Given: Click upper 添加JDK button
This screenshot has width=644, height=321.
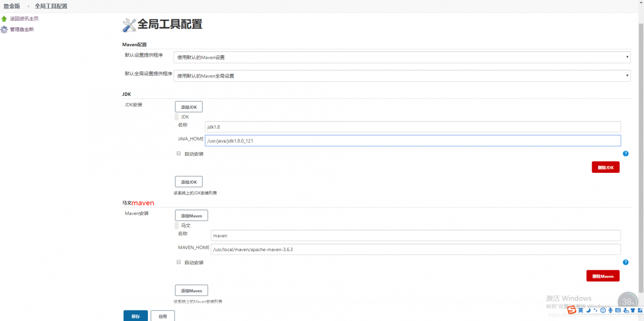Looking at the screenshot, I should (x=189, y=107).
